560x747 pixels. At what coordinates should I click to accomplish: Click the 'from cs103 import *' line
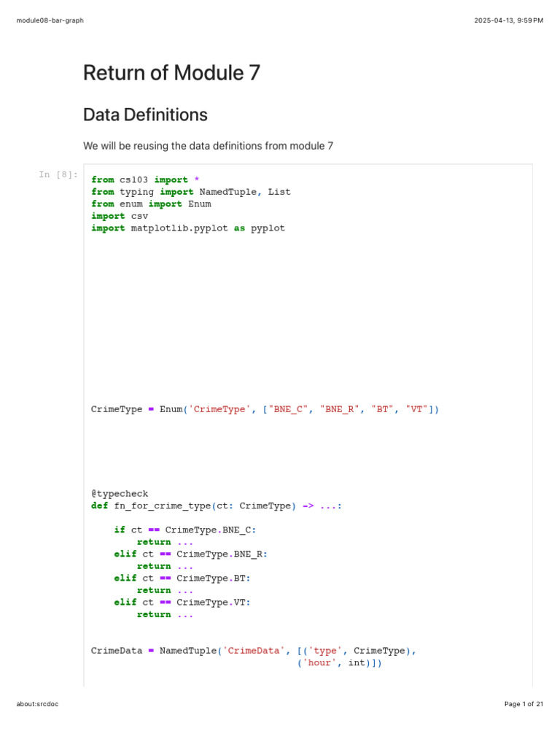coord(145,179)
